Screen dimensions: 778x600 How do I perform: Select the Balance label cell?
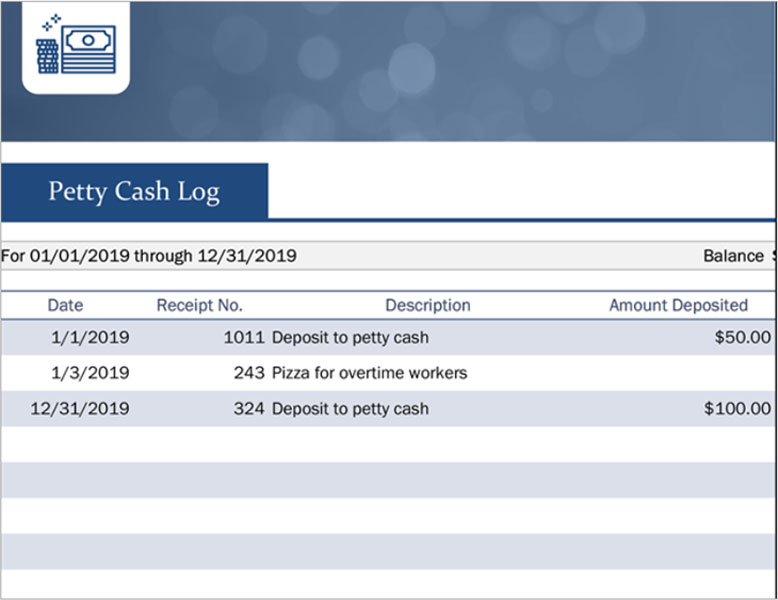tap(732, 256)
